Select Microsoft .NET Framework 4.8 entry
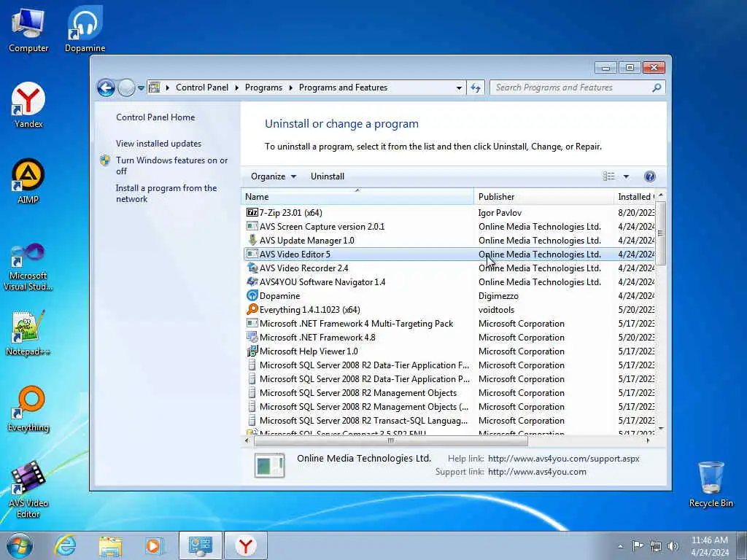 point(449,338)
